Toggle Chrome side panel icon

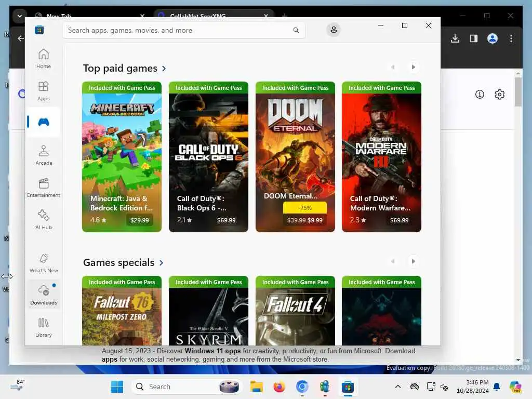tap(474, 38)
